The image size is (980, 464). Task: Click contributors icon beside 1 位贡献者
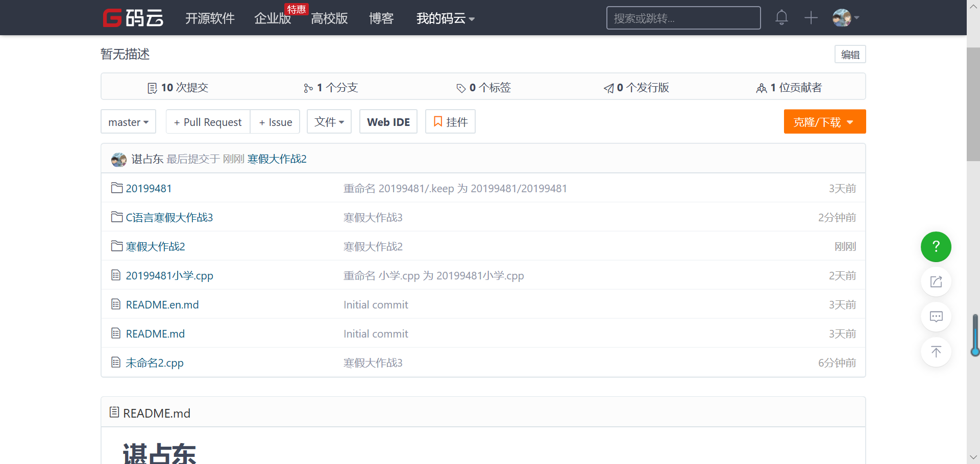pos(762,88)
